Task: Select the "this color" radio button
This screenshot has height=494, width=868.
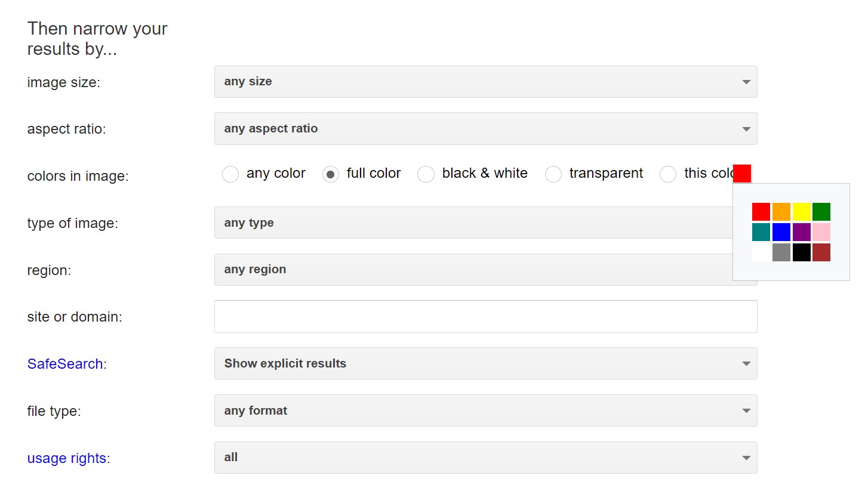Action: point(667,174)
